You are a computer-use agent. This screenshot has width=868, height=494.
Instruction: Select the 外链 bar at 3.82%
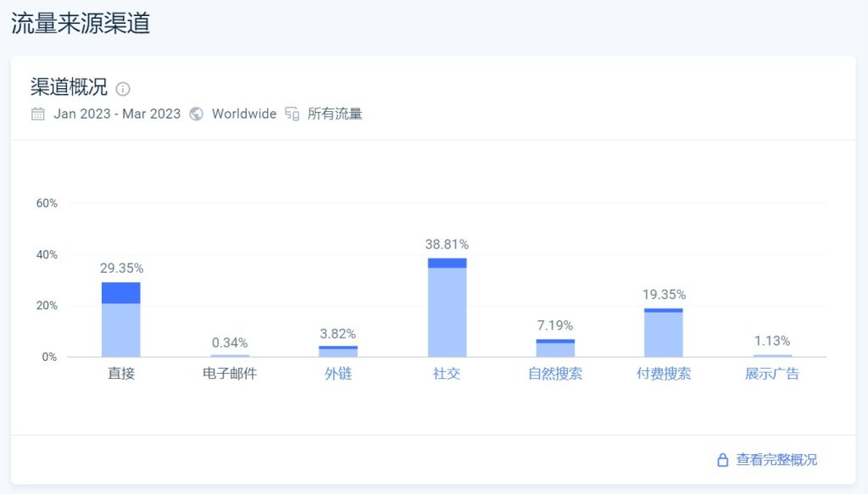coord(337,352)
